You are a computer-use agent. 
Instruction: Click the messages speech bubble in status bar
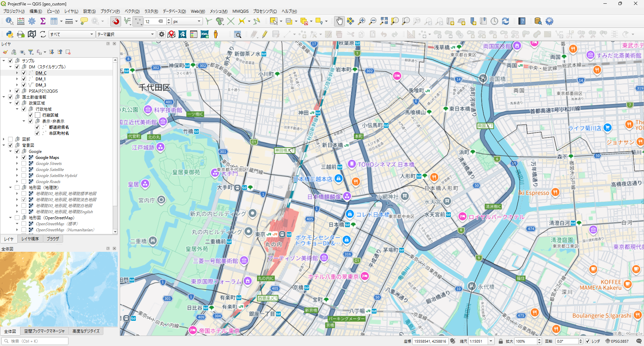639,341
